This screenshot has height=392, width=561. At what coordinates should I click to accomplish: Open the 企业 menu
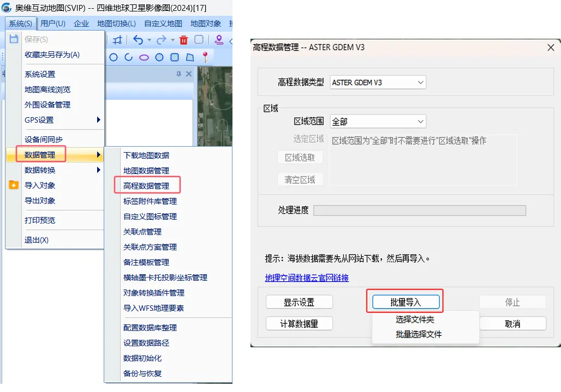click(x=81, y=23)
